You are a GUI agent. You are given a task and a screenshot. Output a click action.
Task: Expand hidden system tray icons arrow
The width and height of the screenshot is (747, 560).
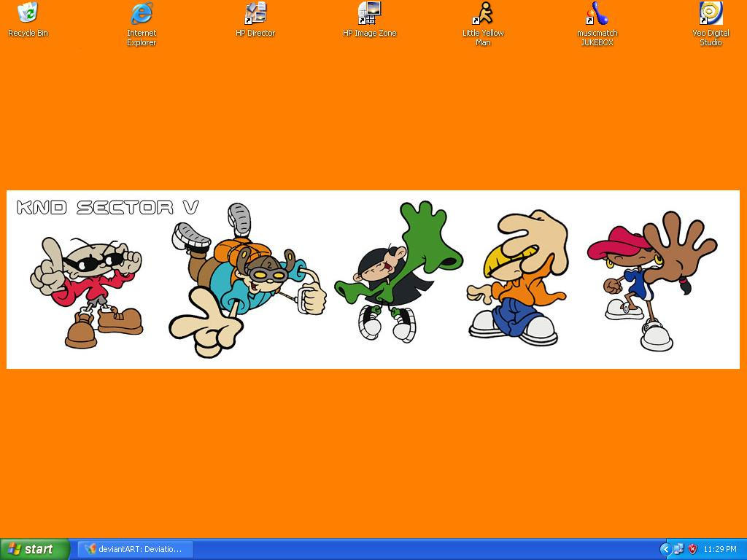click(665, 549)
